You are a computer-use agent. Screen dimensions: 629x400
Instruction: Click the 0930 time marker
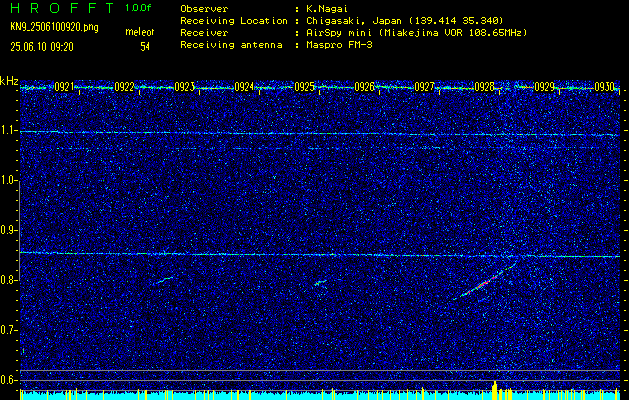[x=604, y=87]
